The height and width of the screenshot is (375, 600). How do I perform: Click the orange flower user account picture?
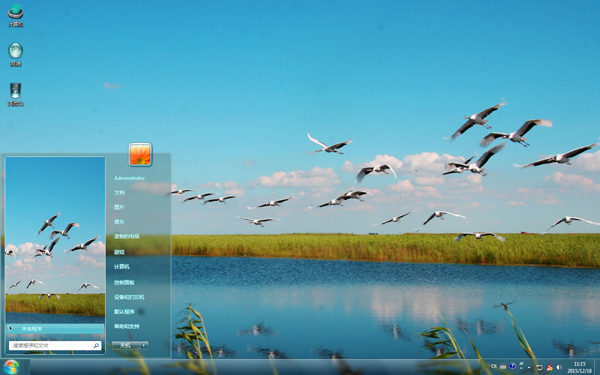tap(140, 154)
